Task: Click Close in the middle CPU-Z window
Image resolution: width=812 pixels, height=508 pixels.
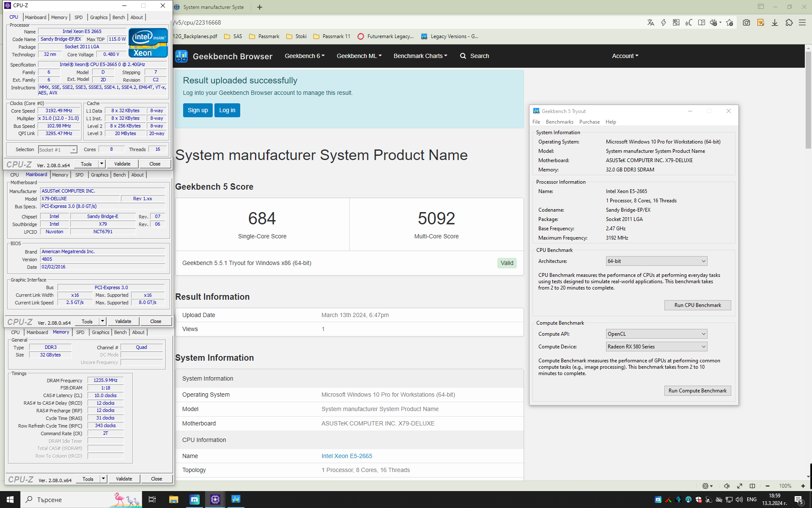Action: click(x=156, y=321)
